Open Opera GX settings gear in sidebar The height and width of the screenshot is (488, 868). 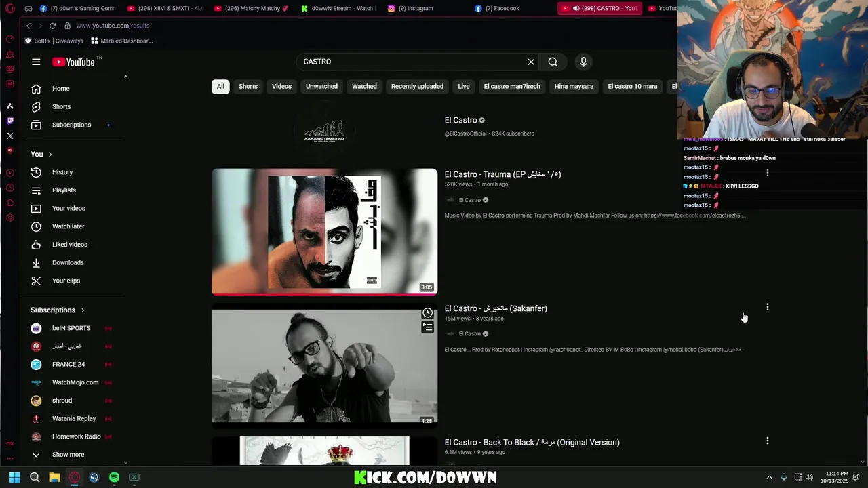9,218
